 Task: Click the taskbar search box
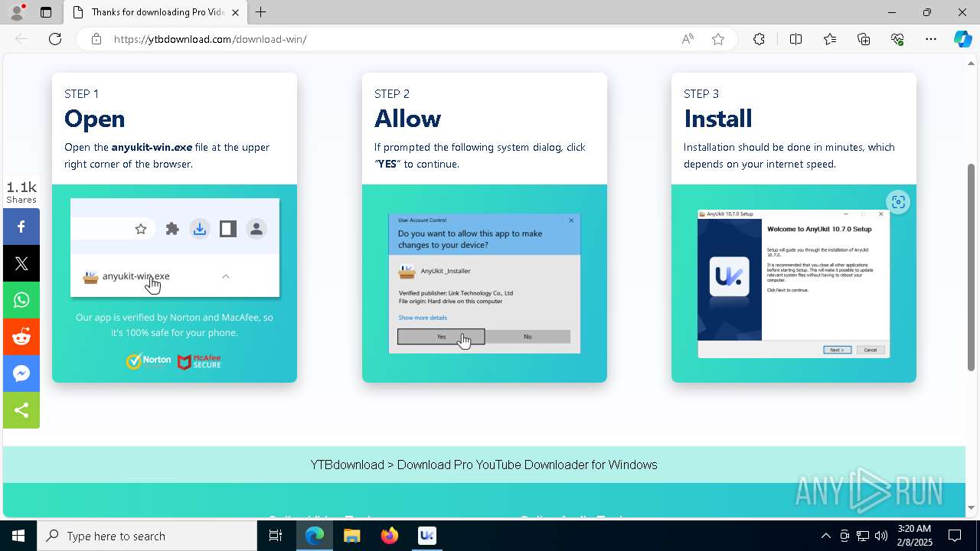[147, 536]
